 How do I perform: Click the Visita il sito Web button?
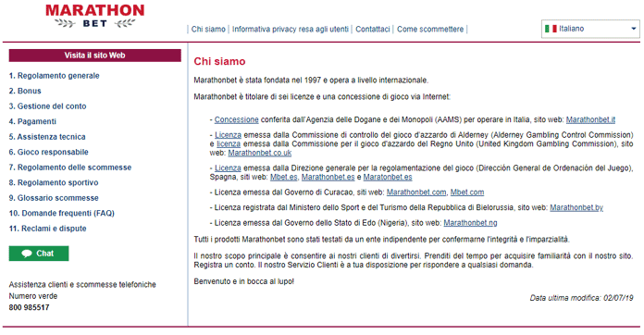point(95,56)
